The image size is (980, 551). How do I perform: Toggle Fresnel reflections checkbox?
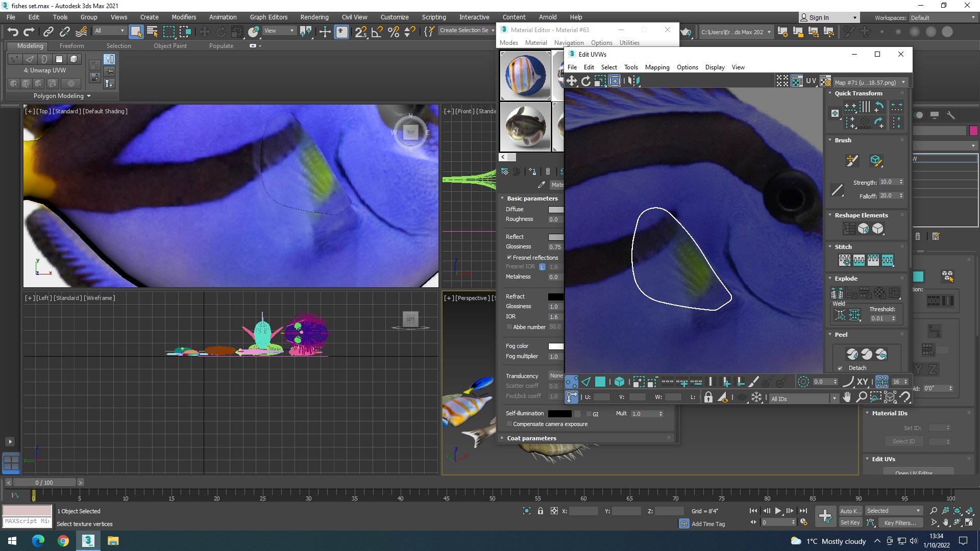[x=509, y=258]
